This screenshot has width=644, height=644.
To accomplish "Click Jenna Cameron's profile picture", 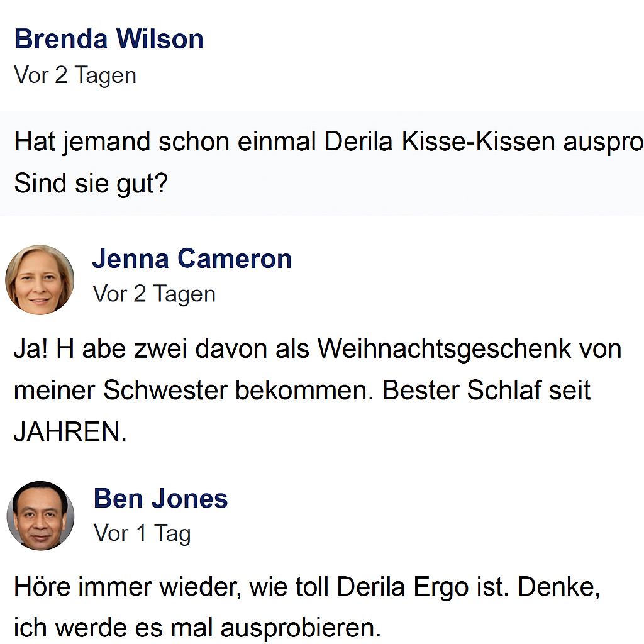I will [40, 280].
